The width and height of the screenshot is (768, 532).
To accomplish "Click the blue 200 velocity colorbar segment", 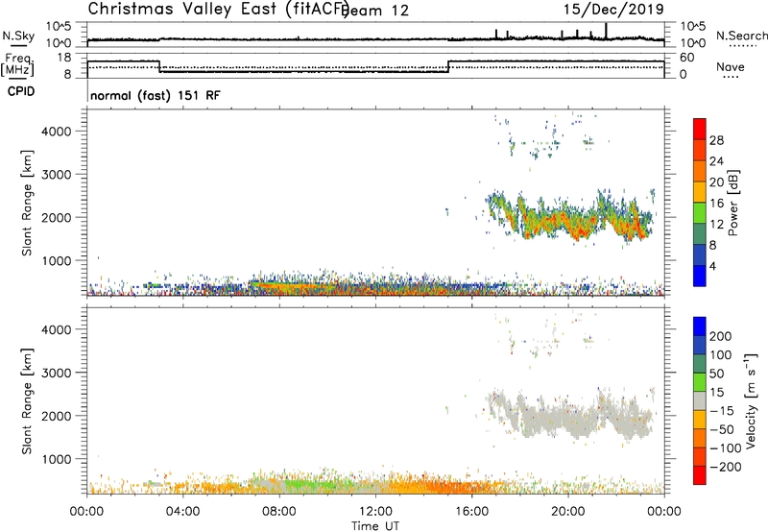I will (x=700, y=326).
